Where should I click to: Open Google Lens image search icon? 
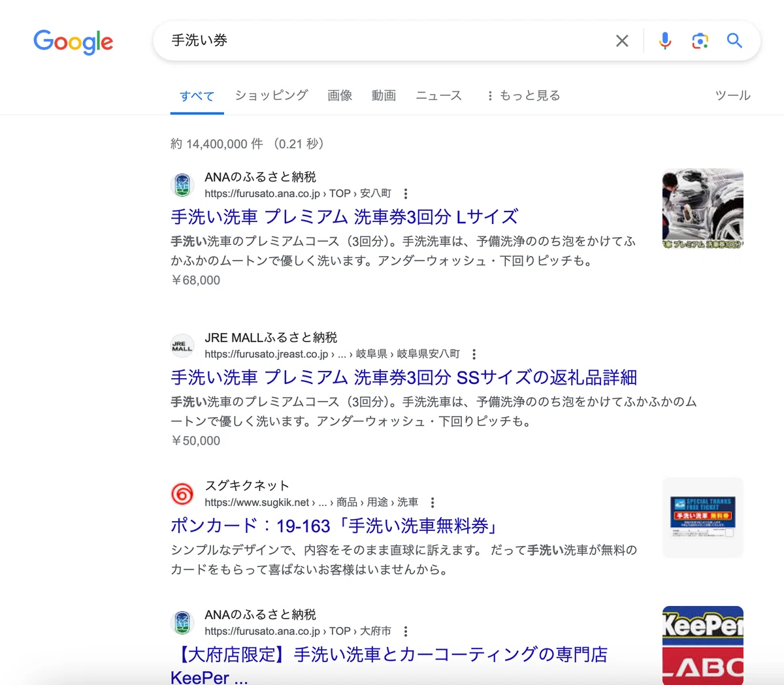click(x=700, y=41)
